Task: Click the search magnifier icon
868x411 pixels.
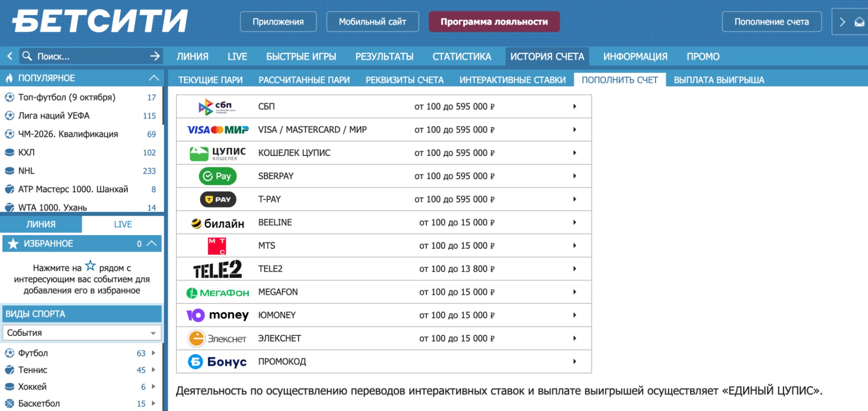Action: pos(27,56)
